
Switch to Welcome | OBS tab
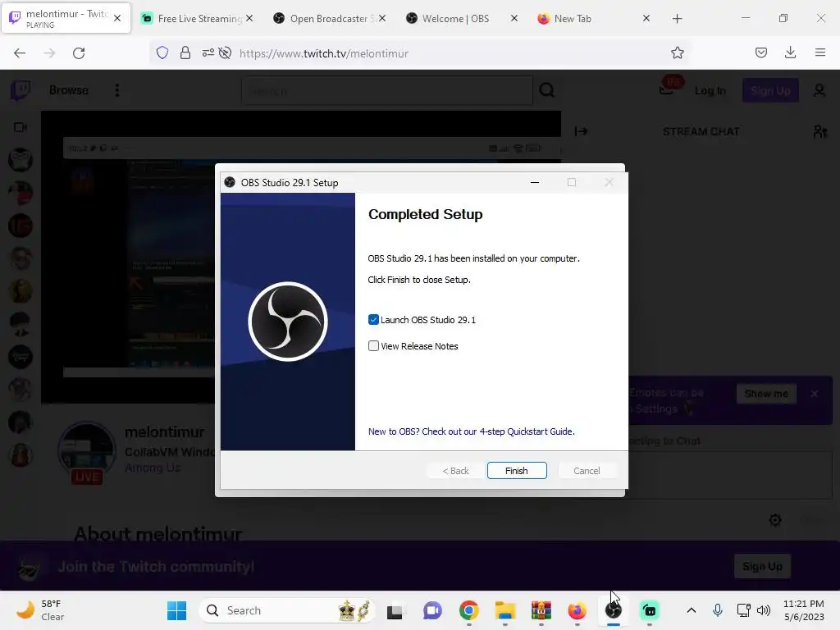coord(455,18)
